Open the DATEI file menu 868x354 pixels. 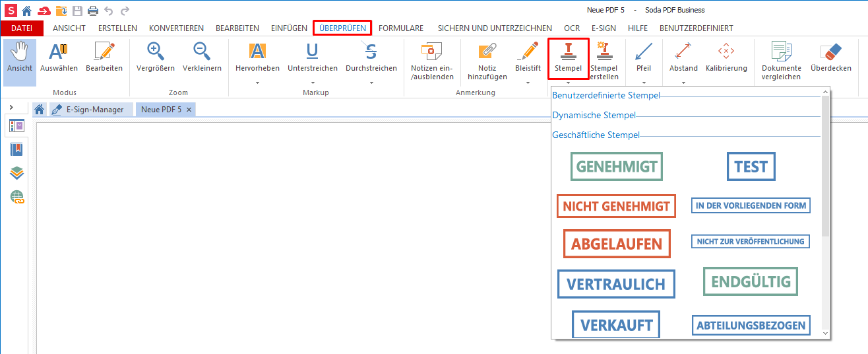point(22,28)
